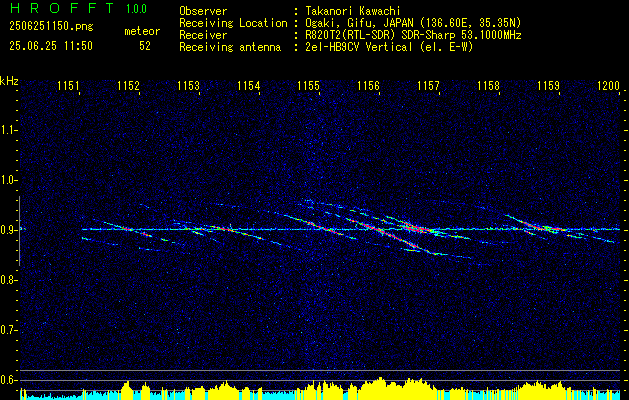Click the kHz axis unit label
Screen dimensions: 629x400
9,81
